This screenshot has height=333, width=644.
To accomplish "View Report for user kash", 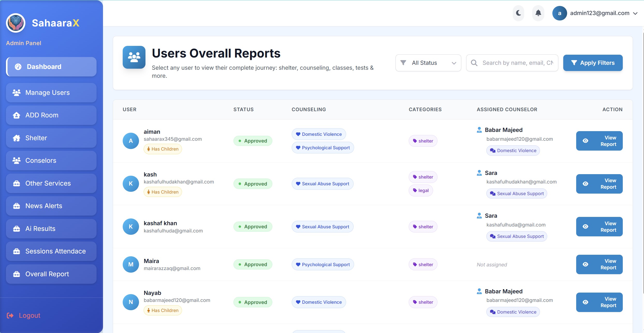I will click(599, 184).
